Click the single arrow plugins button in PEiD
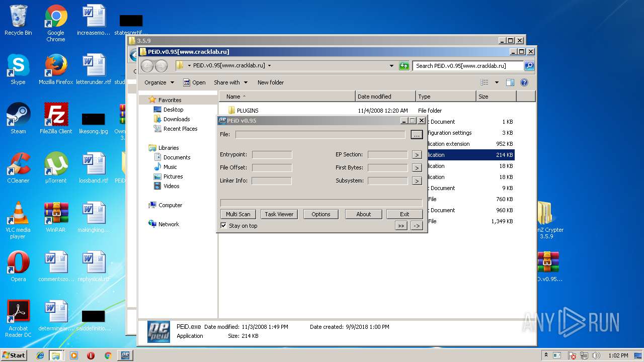This screenshot has height=362, width=644. point(417,226)
